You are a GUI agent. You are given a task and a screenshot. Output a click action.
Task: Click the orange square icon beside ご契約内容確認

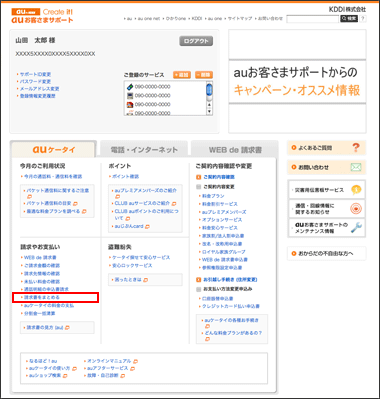(x=198, y=177)
